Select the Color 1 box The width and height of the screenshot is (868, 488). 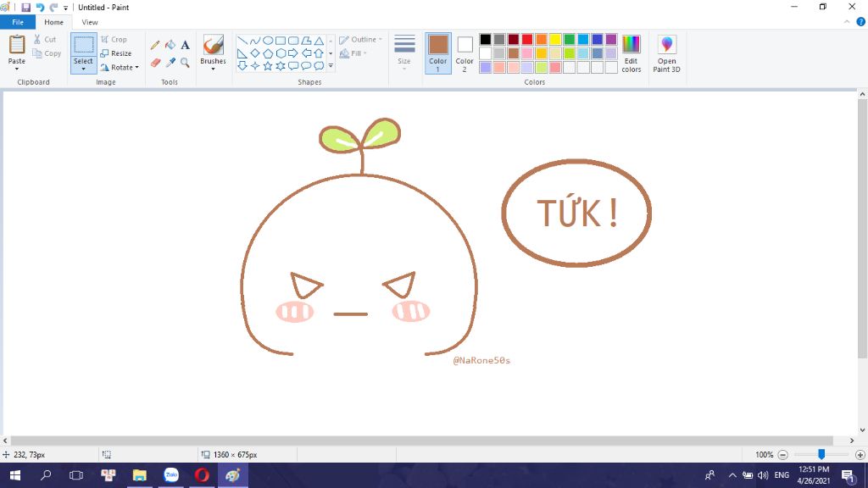pyautogui.click(x=438, y=53)
